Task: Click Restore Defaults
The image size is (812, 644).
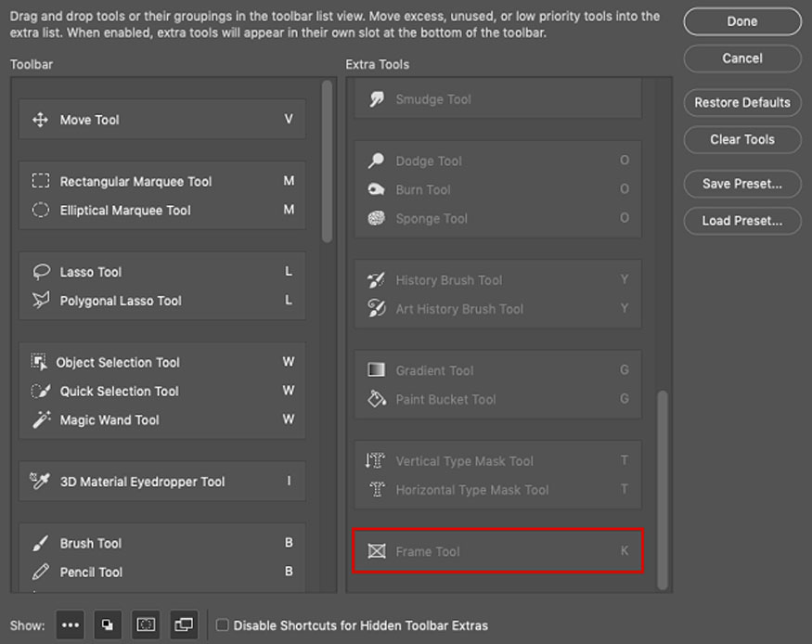Action: [x=741, y=102]
